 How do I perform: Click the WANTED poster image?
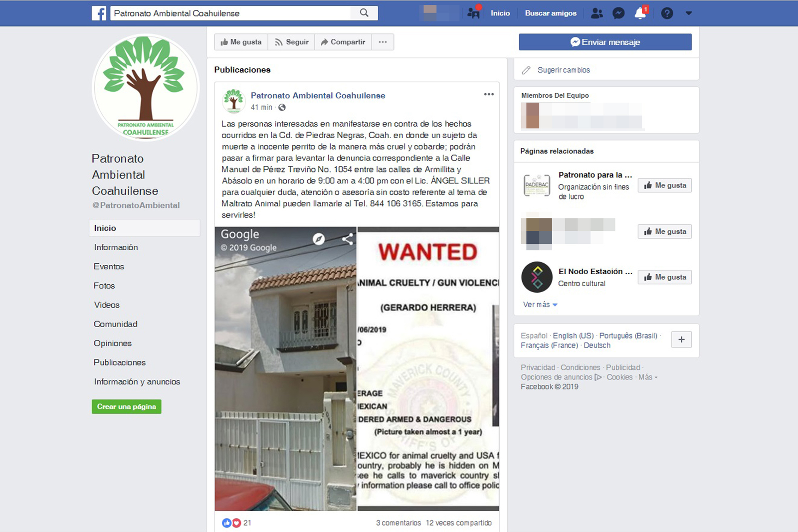coord(428,369)
